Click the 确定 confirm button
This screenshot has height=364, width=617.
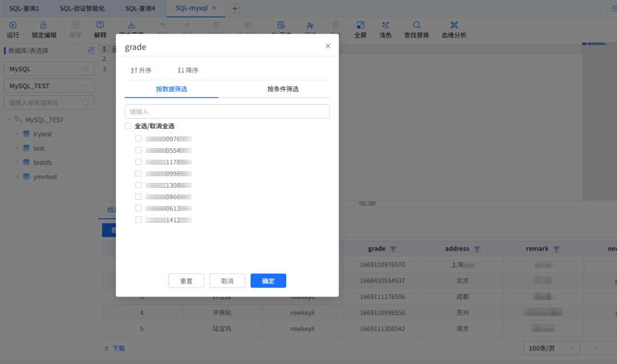pyautogui.click(x=268, y=280)
